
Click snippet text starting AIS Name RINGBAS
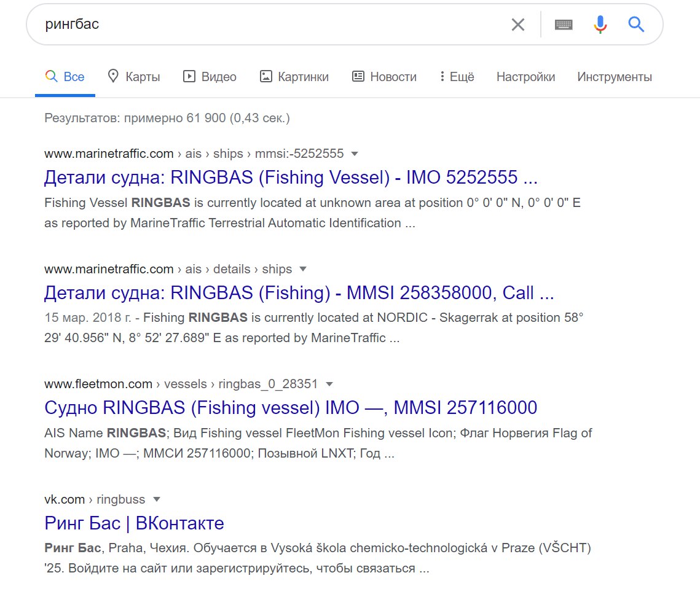(x=318, y=443)
